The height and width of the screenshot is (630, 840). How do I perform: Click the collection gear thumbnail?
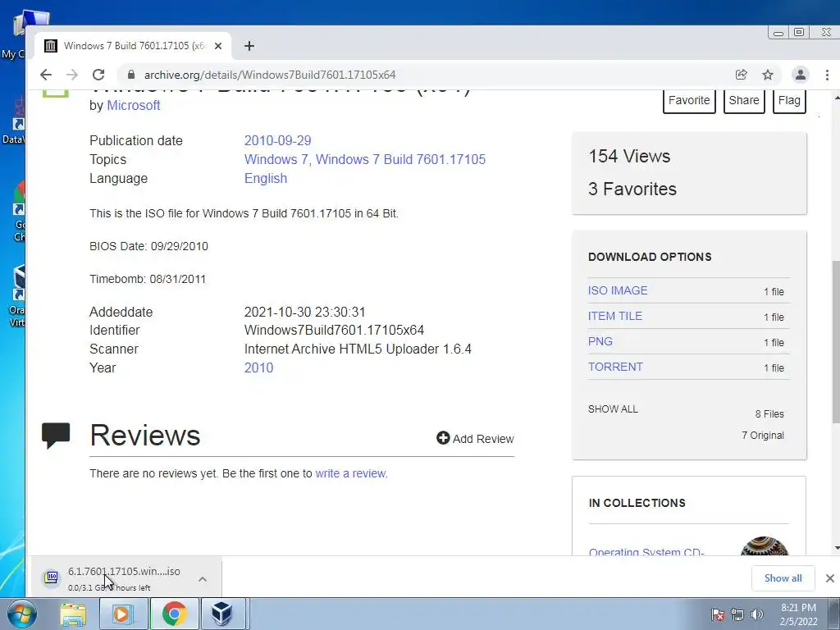765,546
